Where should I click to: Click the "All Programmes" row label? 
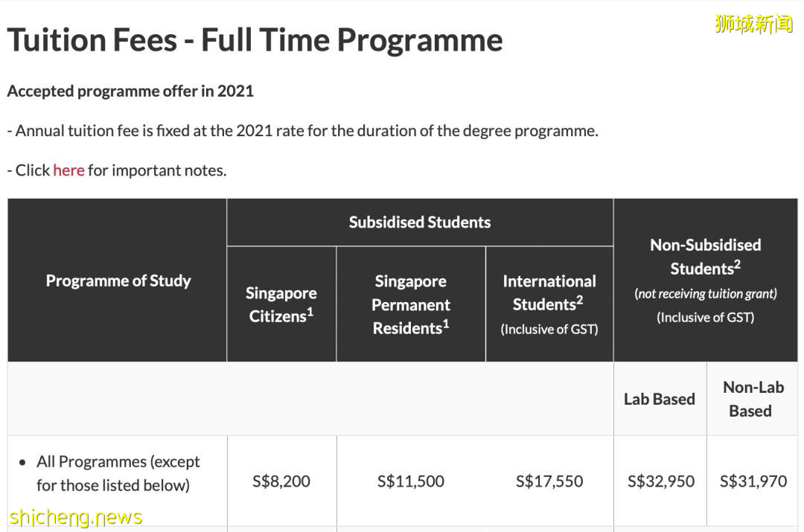[118, 473]
